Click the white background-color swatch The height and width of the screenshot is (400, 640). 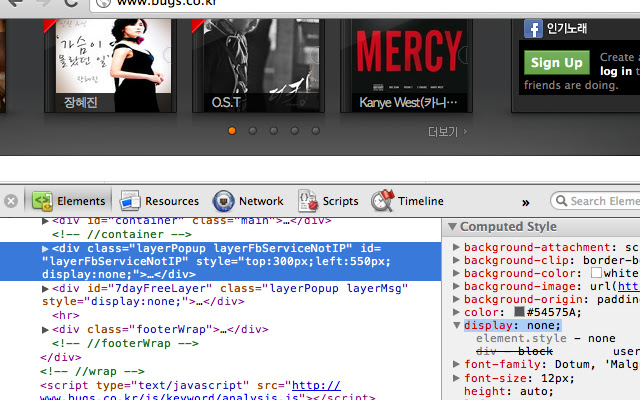click(596, 272)
